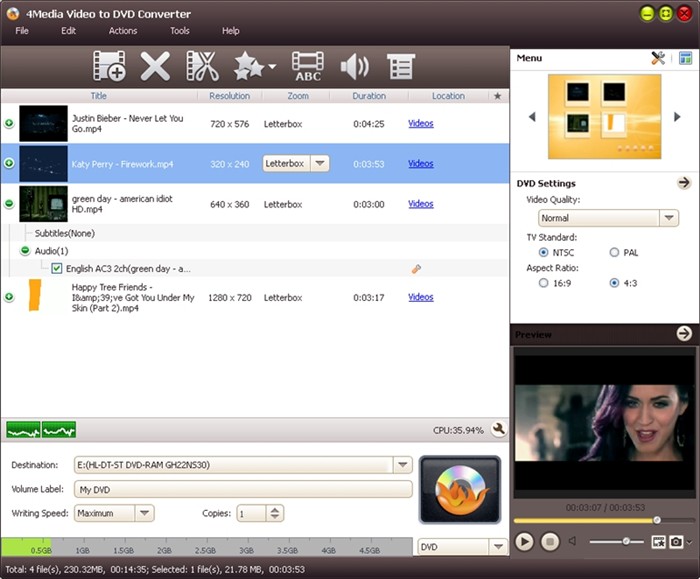Click the Burn DVD flame button

[x=459, y=489]
